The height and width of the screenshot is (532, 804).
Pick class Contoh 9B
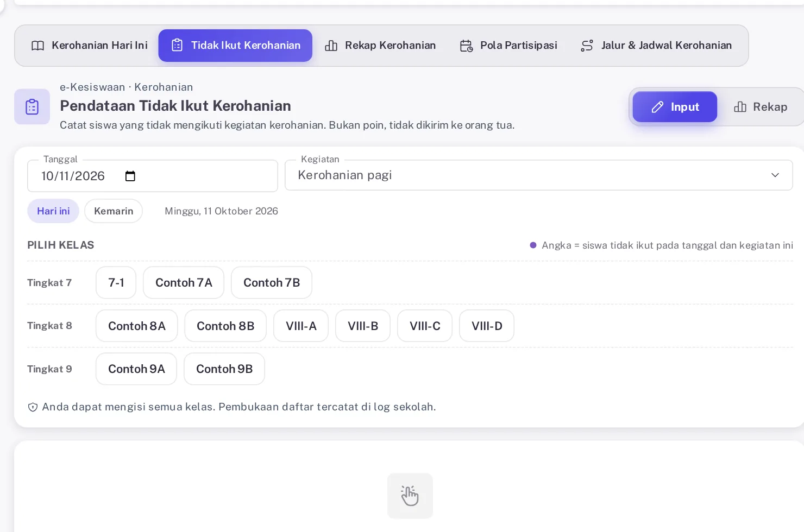[224, 369]
